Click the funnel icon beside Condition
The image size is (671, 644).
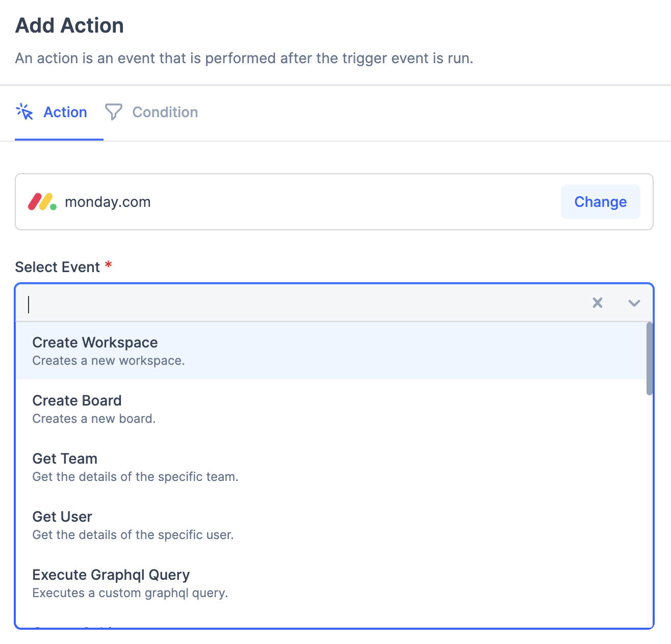pos(113,112)
